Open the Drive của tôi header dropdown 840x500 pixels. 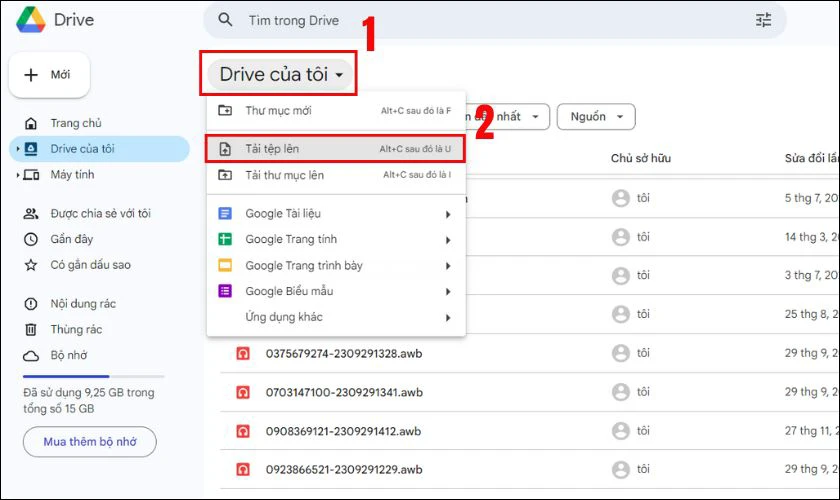click(x=280, y=74)
